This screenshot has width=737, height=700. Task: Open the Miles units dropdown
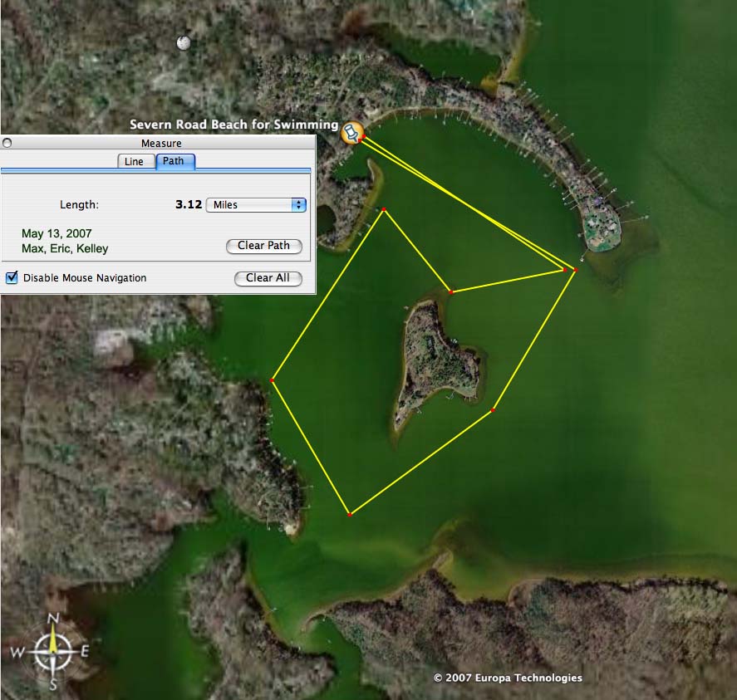pos(256,205)
